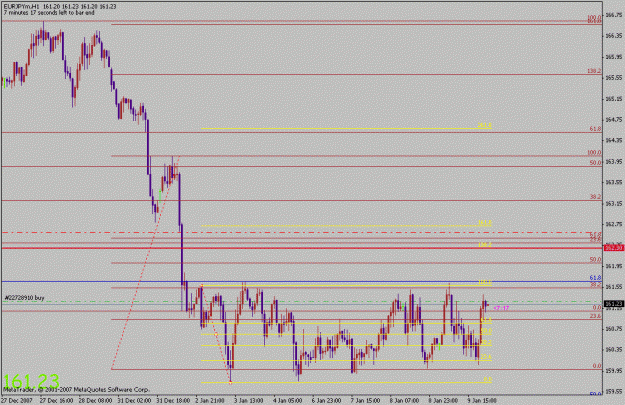Click the '27 Dec 2007' time axis label

click(x=17, y=400)
